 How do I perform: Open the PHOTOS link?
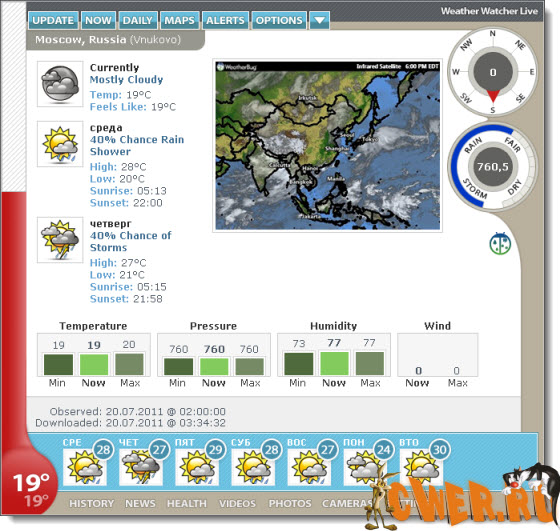tap(290, 504)
